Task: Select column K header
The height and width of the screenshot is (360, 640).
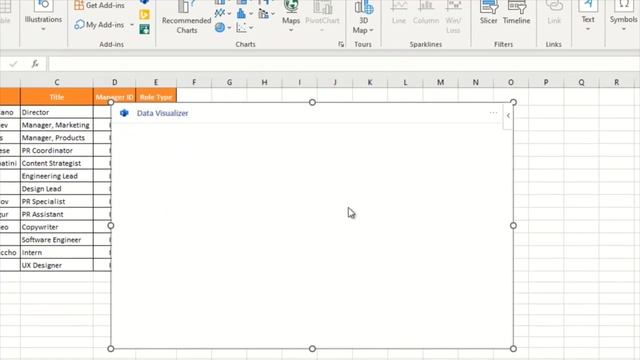Action: (370, 82)
